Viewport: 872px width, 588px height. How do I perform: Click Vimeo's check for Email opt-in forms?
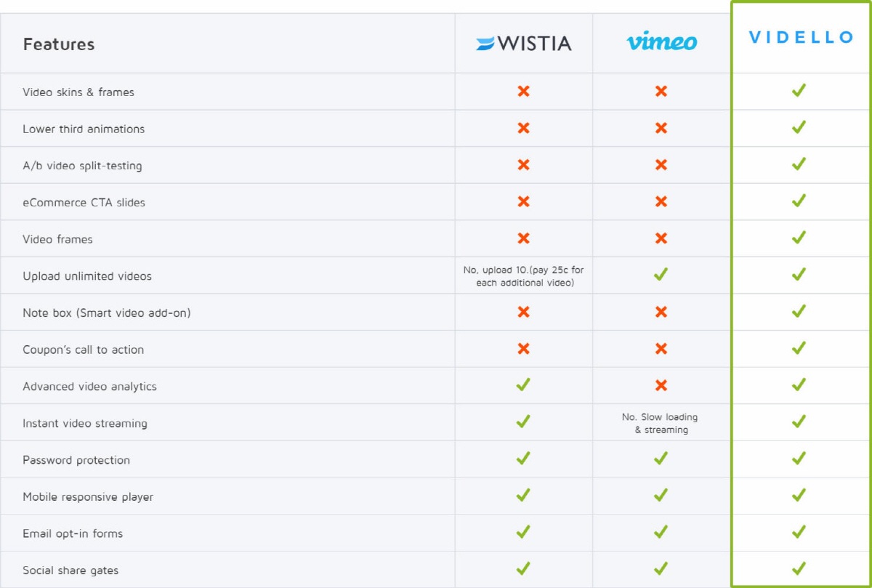[661, 531]
